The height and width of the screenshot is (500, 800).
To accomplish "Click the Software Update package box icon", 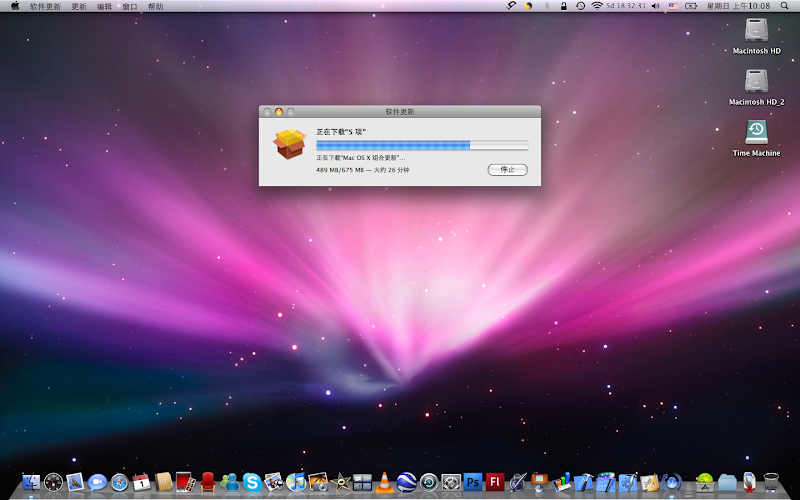I will [x=289, y=143].
